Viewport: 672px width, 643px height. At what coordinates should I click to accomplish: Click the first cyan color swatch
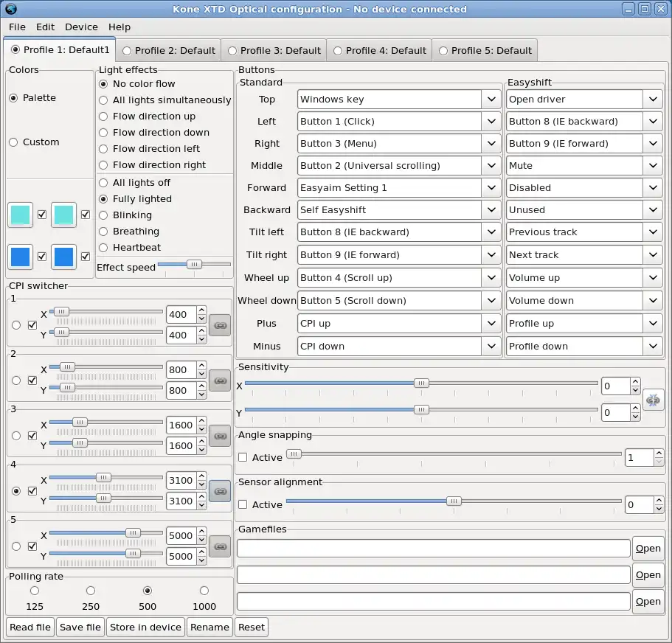point(21,215)
